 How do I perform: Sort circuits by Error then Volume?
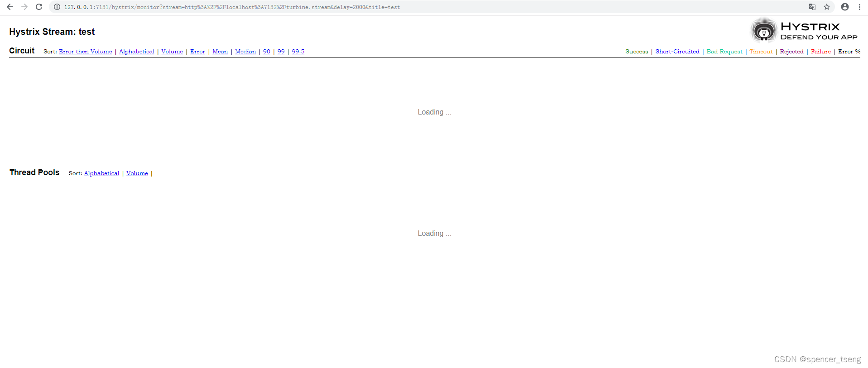click(86, 52)
